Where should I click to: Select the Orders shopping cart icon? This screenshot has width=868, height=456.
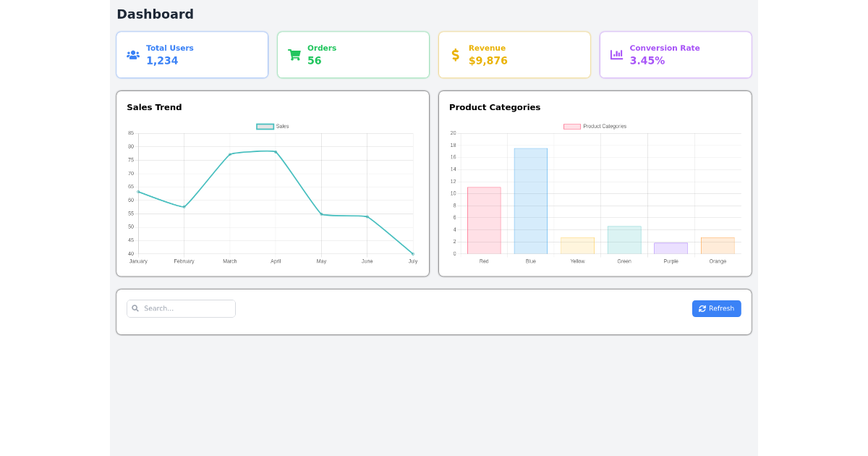click(x=294, y=54)
